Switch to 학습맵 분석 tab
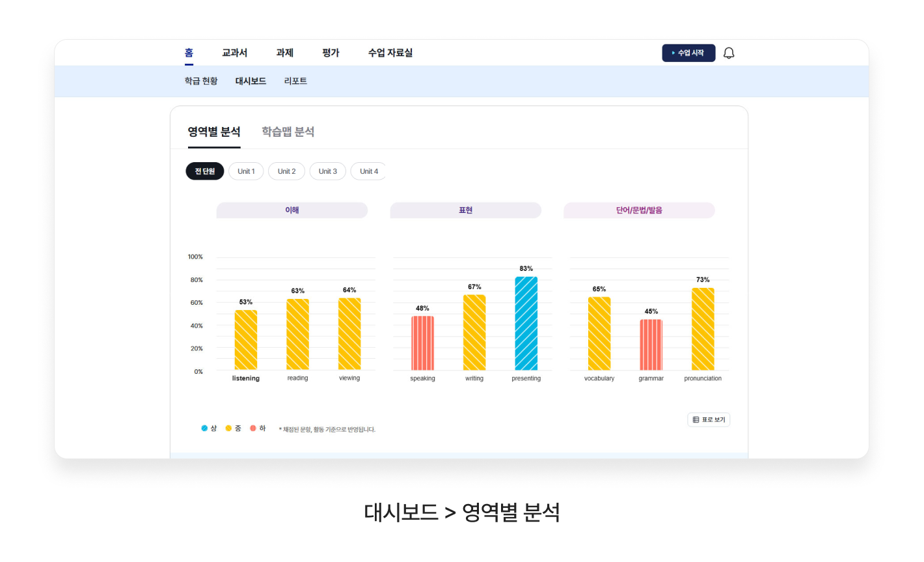The image size is (924, 562). coord(288,132)
